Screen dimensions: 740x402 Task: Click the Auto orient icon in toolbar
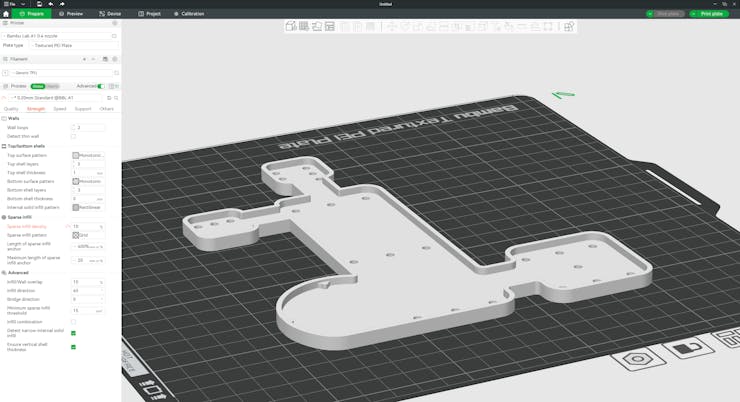pyautogui.click(x=316, y=26)
